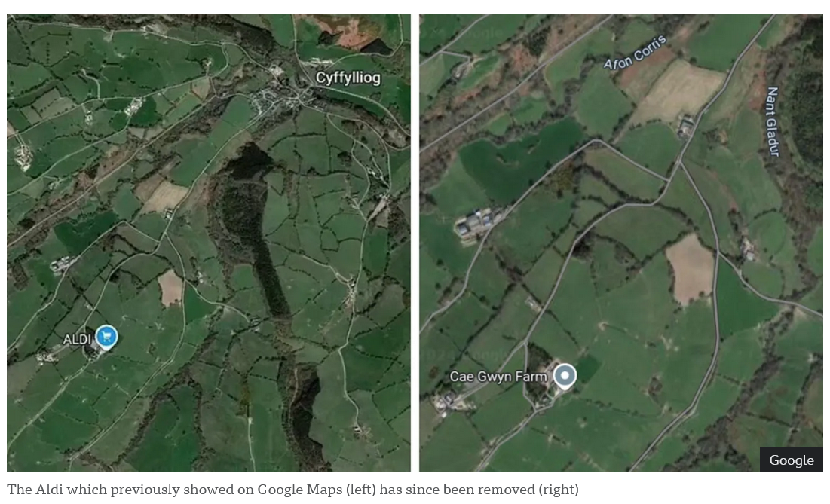
Task: Click the Google attribution badge
Action: tap(791, 460)
